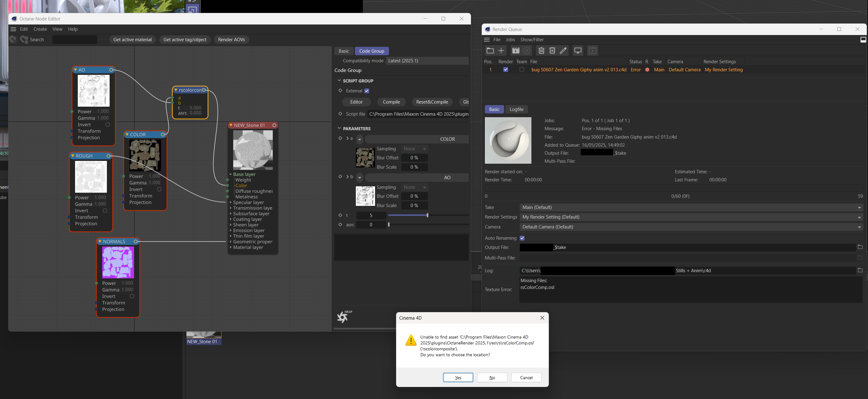
Task: Click Yes in Cinema 4D dialog
Action: point(458,377)
